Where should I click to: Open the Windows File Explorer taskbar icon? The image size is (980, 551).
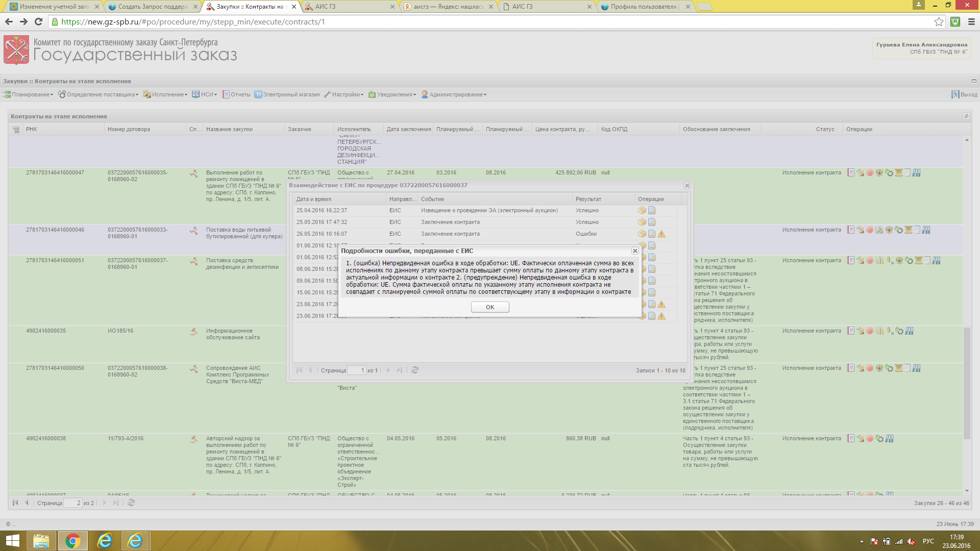click(41, 541)
